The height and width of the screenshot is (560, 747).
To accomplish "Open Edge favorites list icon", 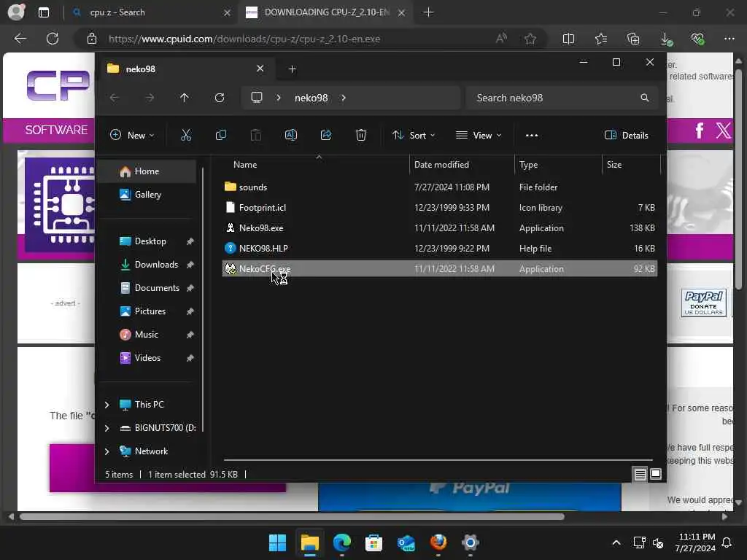I will (601, 39).
